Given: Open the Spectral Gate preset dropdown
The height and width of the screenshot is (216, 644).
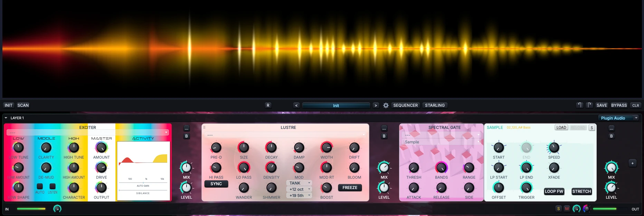Looking at the screenshot, I should [x=442, y=135].
